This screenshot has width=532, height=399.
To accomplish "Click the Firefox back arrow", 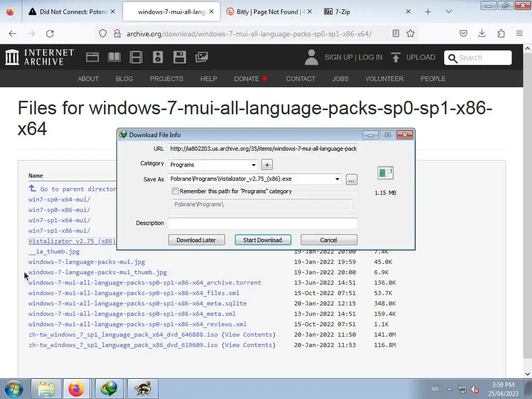I will click(12, 34).
